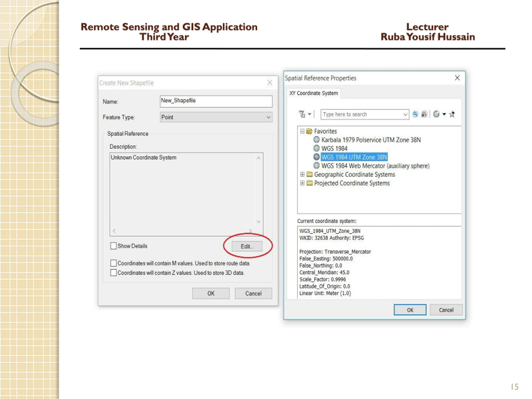Open the Add Coordinate System dropdown arrow
Viewport: 532px width, 399px height.
coord(444,114)
